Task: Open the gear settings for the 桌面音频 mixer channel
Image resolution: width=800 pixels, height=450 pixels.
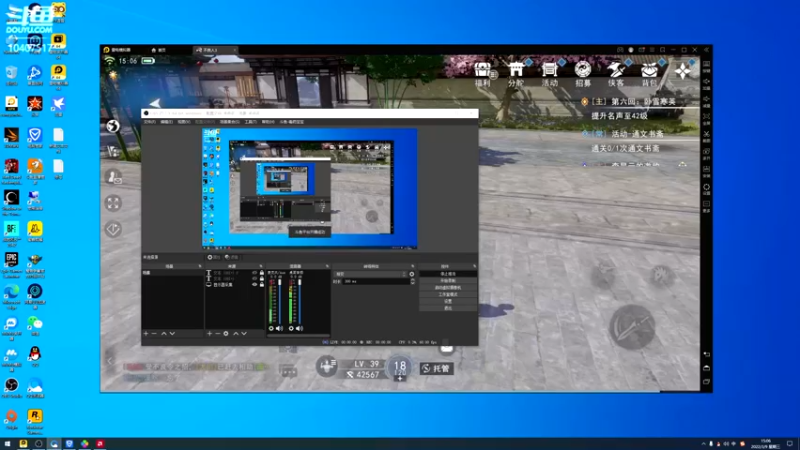Action: click(291, 329)
